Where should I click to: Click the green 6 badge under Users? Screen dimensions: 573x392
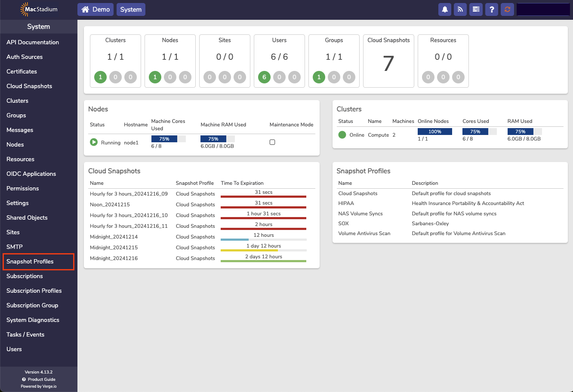pyautogui.click(x=264, y=77)
